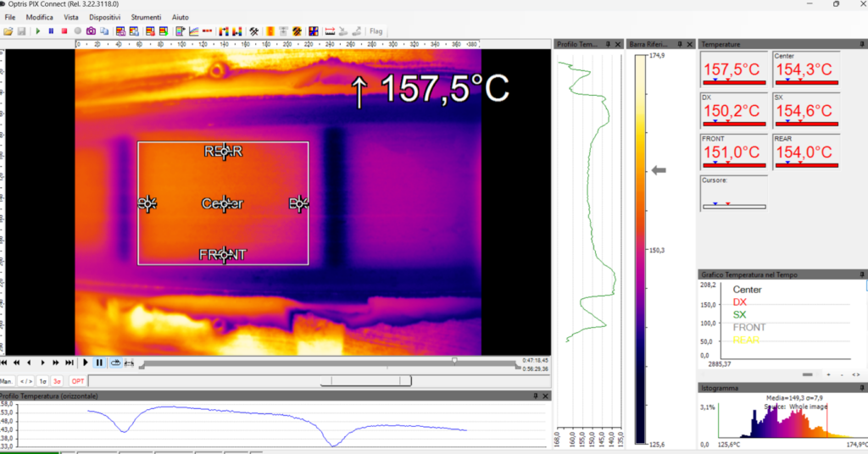Click the copy to clipboard icon
This screenshot has width=868, height=454.
104,31
